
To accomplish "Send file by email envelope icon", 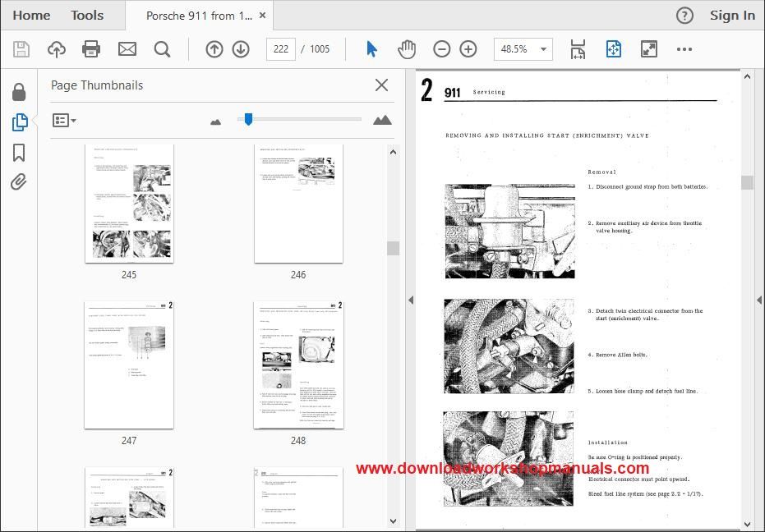I will 127,49.
